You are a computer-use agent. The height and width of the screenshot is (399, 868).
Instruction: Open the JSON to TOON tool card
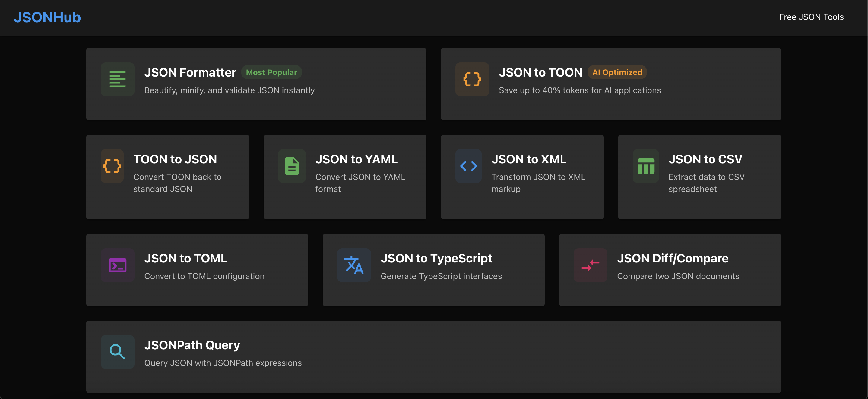(610, 84)
